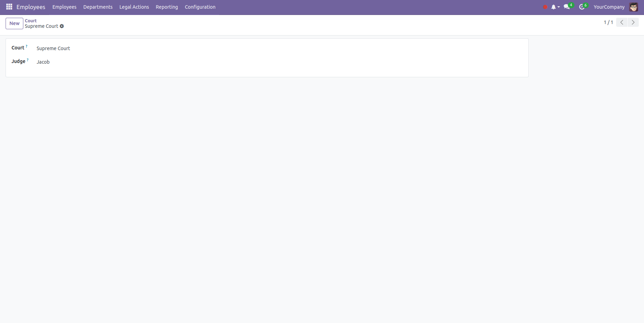Click the Court breadcrumb link
The height and width of the screenshot is (323, 644).
(x=31, y=21)
